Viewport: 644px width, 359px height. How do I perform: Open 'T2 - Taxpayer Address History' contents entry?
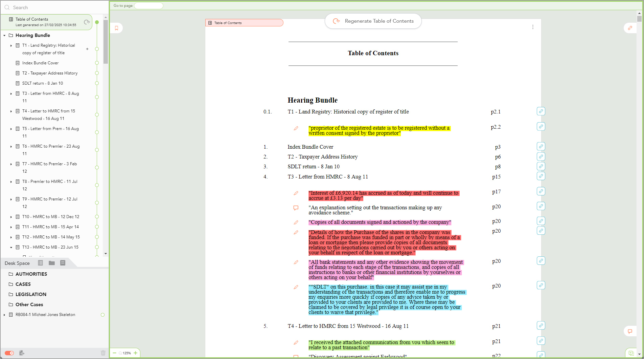[322, 157]
